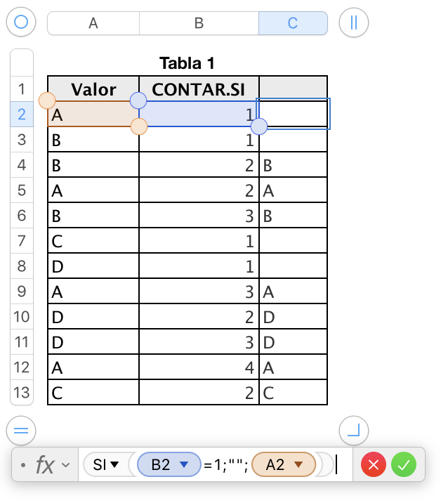The width and height of the screenshot is (448, 503).
Task: Click the Tabla 1 title
Action: coord(187,63)
